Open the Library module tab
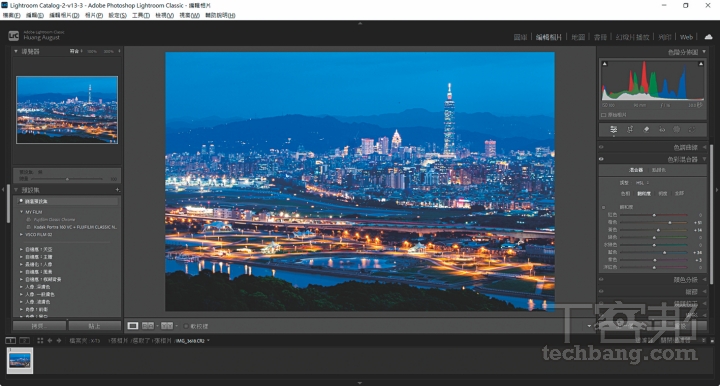This screenshot has width=720, height=386. (520, 37)
